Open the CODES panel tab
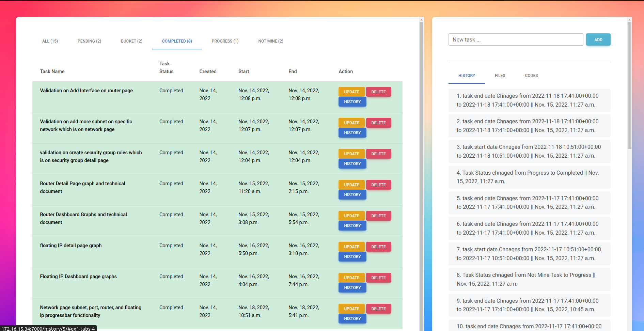 pyautogui.click(x=531, y=76)
